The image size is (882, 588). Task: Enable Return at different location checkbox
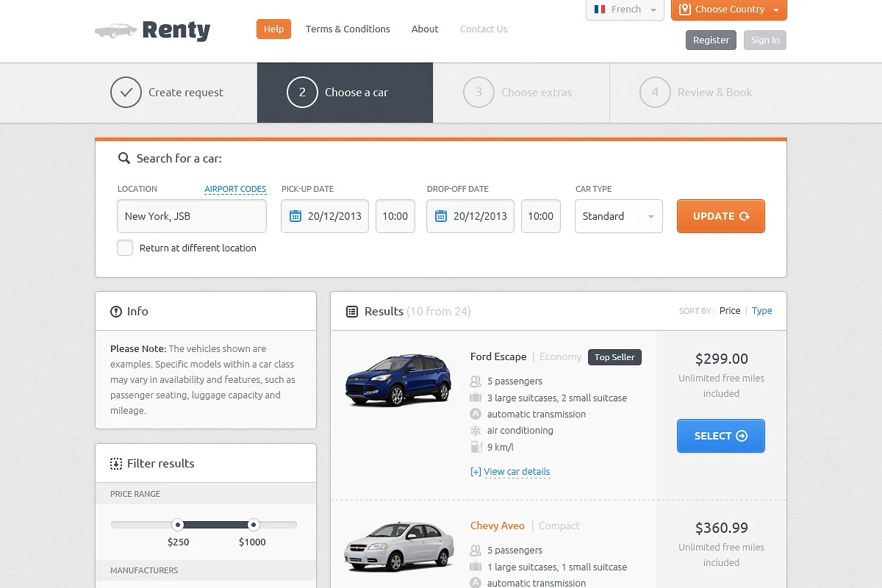pyautogui.click(x=125, y=248)
